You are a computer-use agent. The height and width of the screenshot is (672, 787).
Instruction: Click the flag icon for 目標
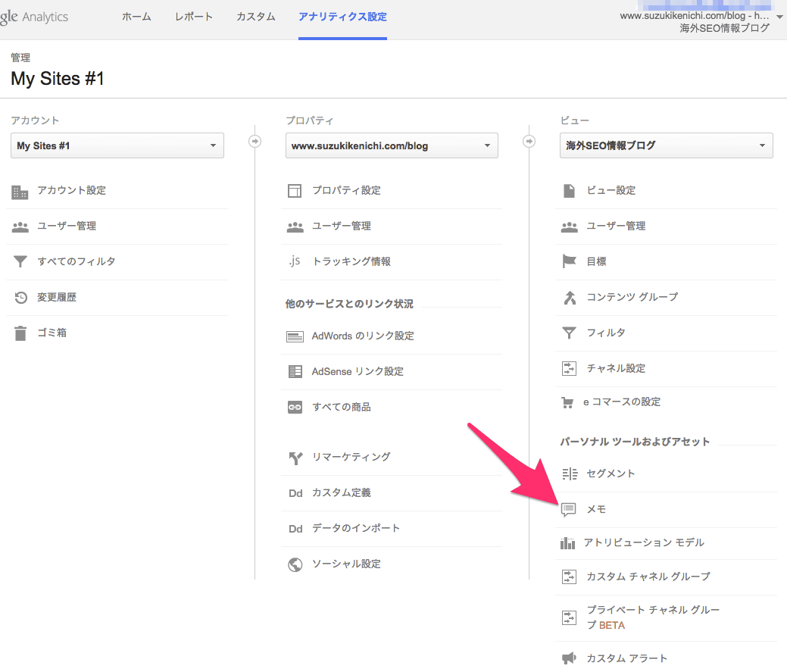(x=569, y=261)
